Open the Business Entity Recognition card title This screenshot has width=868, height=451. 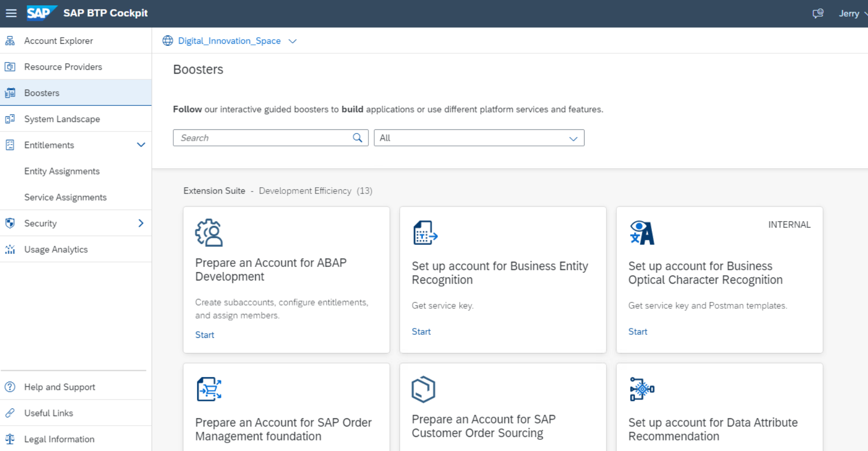coord(500,273)
